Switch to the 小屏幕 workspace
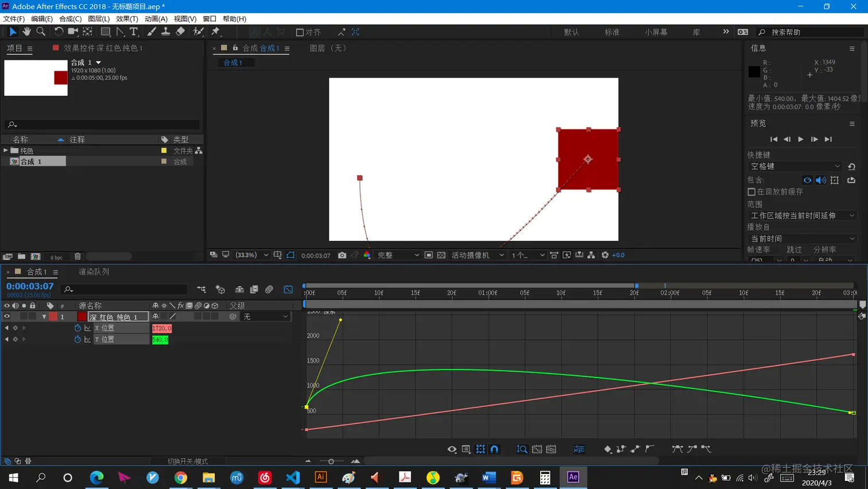 pos(656,32)
